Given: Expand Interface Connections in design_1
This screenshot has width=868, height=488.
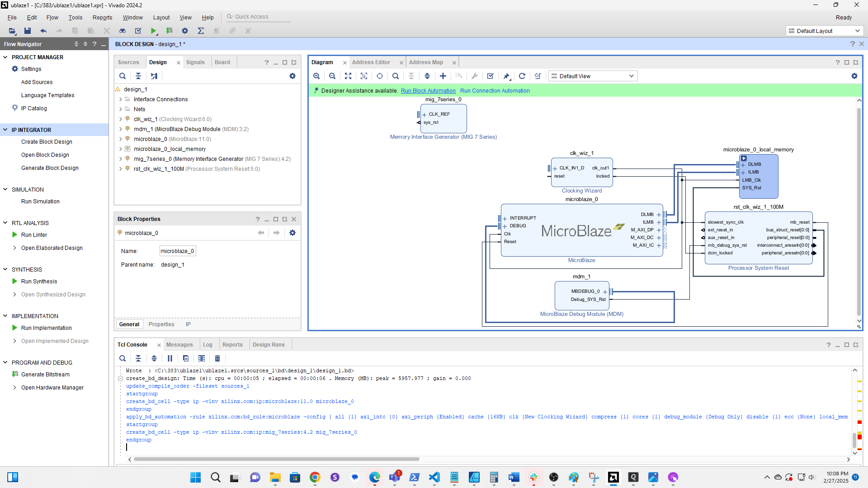Looking at the screenshot, I should [120, 99].
